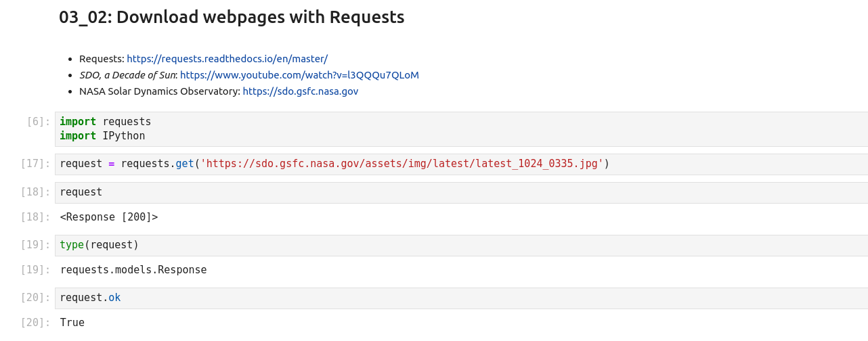Click the 'SDO, a Decade of Sun' italic text
Viewport: 868px width, 341px height.
coord(127,75)
